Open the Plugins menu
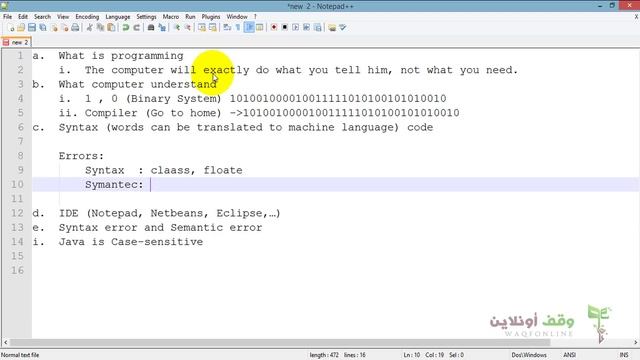 [211, 17]
